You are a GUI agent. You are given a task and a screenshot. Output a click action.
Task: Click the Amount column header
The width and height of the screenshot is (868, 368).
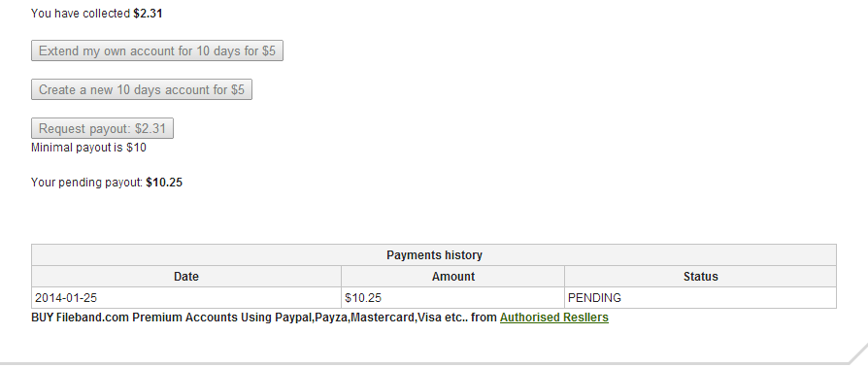coord(452,276)
